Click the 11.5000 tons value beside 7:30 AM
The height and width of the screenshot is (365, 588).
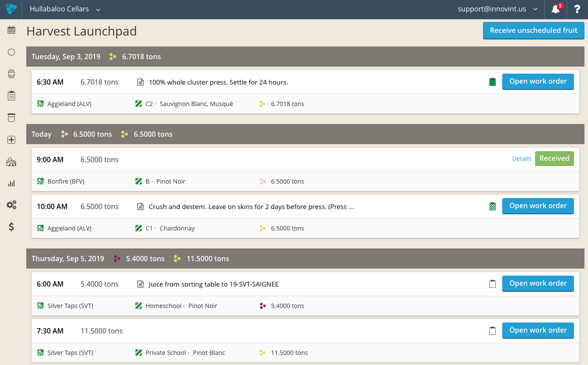102,331
